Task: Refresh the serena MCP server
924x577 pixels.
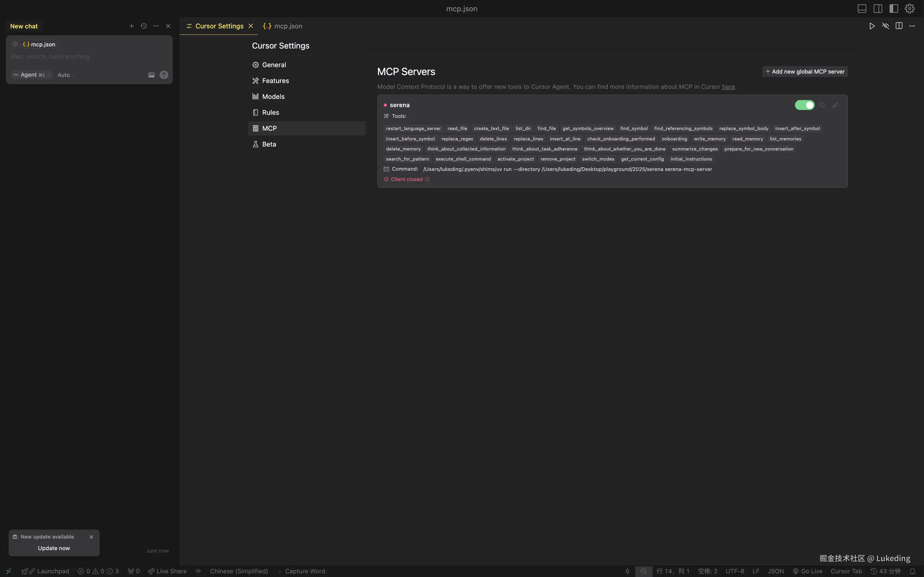Action: tap(822, 105)
